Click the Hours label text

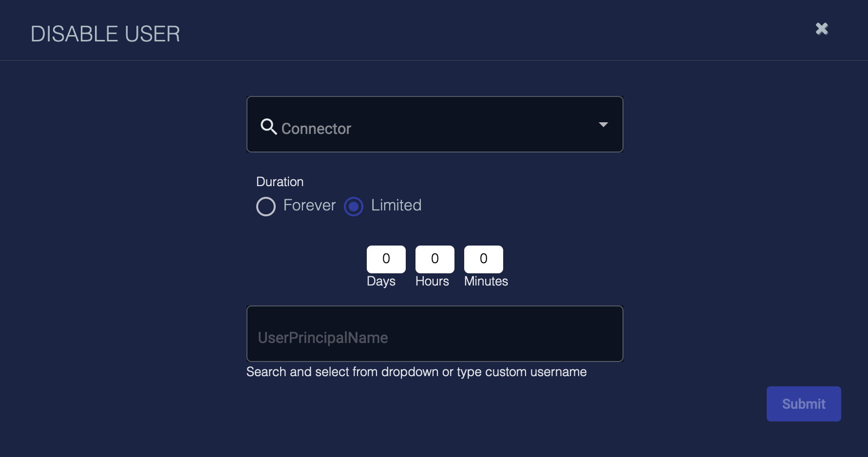[432, 281]
